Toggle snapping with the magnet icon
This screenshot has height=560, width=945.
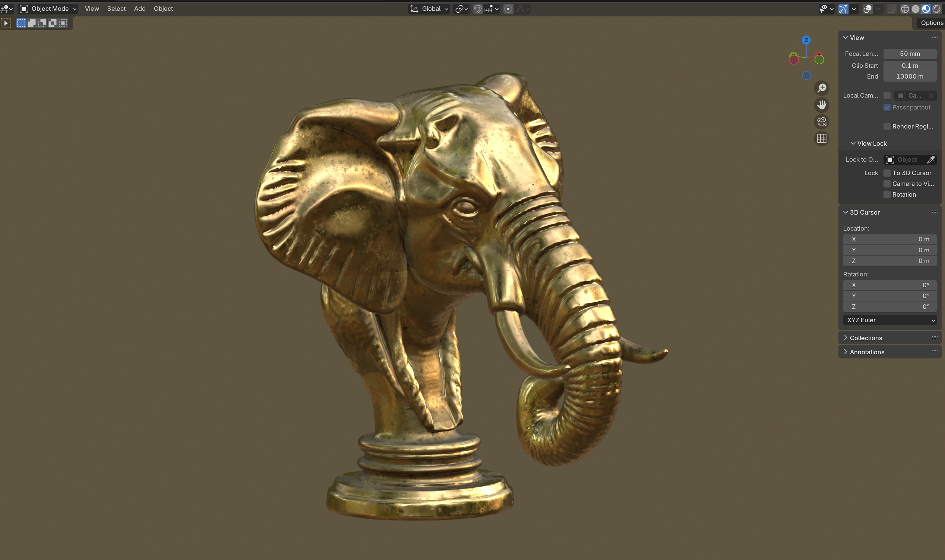[x=477, y=9]
